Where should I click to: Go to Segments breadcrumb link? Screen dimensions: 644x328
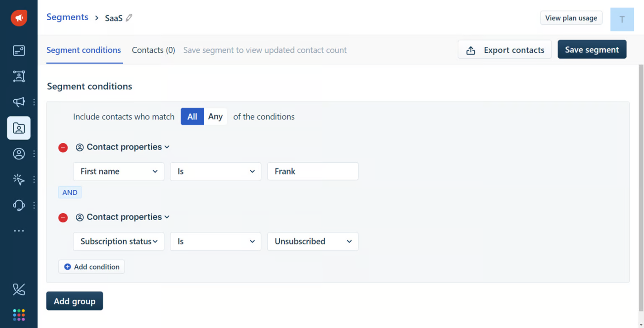coord(67,17)
